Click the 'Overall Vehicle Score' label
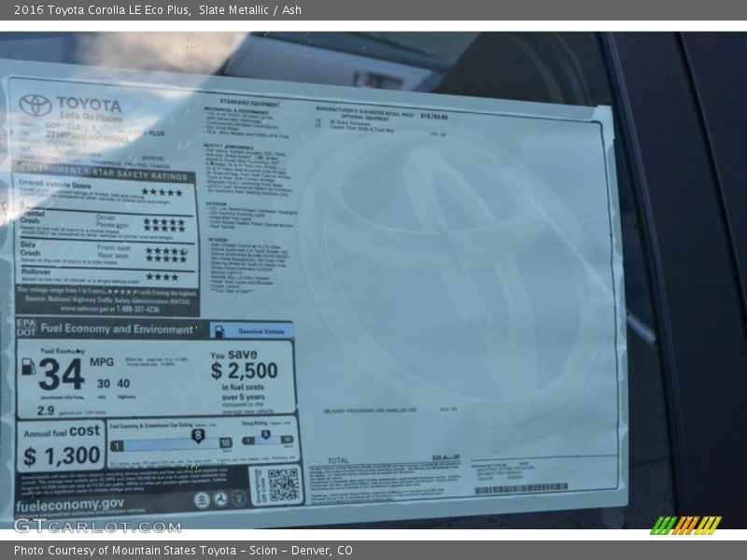This screenshot has width=747, height=560. coord(54,184)
